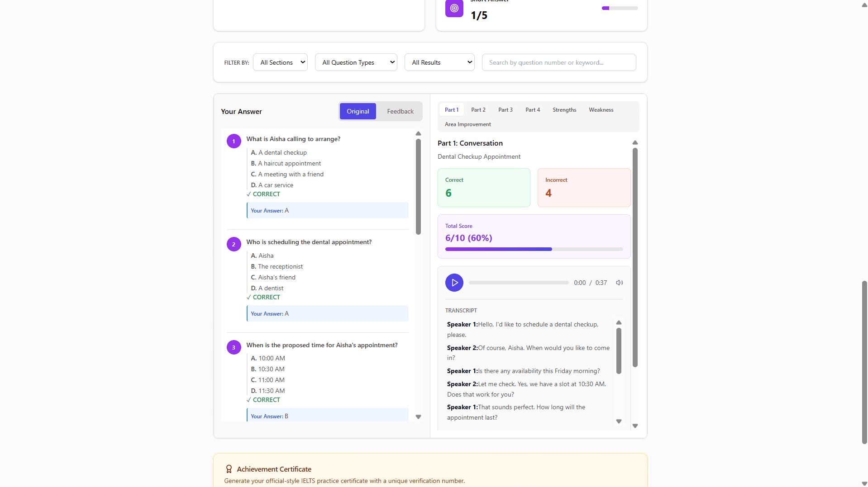Focus the question keyword search field
The width and height of the screenshot is (868, 487).
point(559,62)
